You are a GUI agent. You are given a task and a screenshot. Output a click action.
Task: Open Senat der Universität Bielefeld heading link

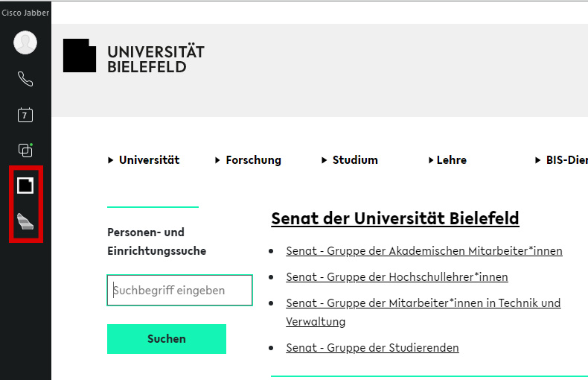(394, 218)
